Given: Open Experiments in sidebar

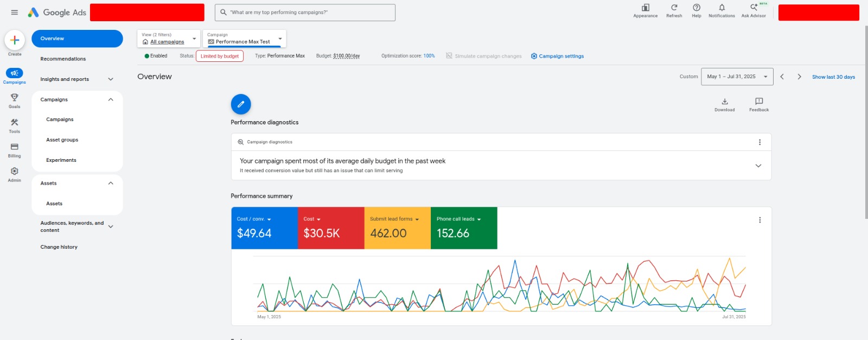Looking at the screenshot, I should pos(61,160).
